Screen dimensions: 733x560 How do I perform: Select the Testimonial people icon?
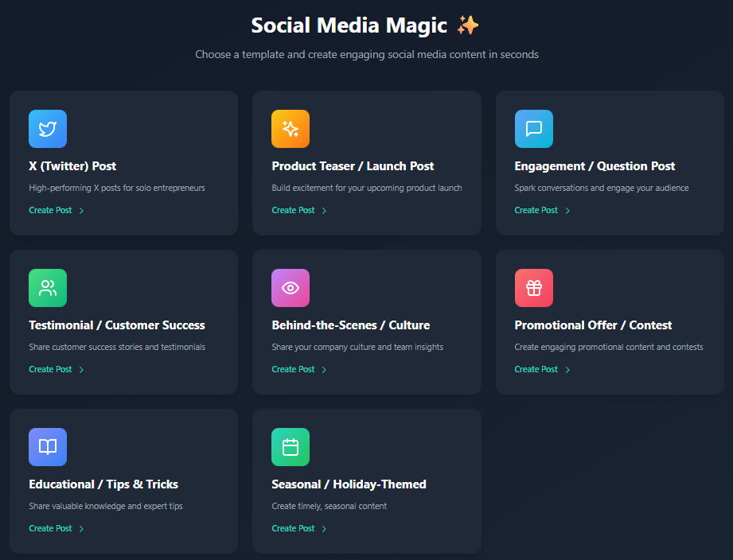[x=48, y=287]
